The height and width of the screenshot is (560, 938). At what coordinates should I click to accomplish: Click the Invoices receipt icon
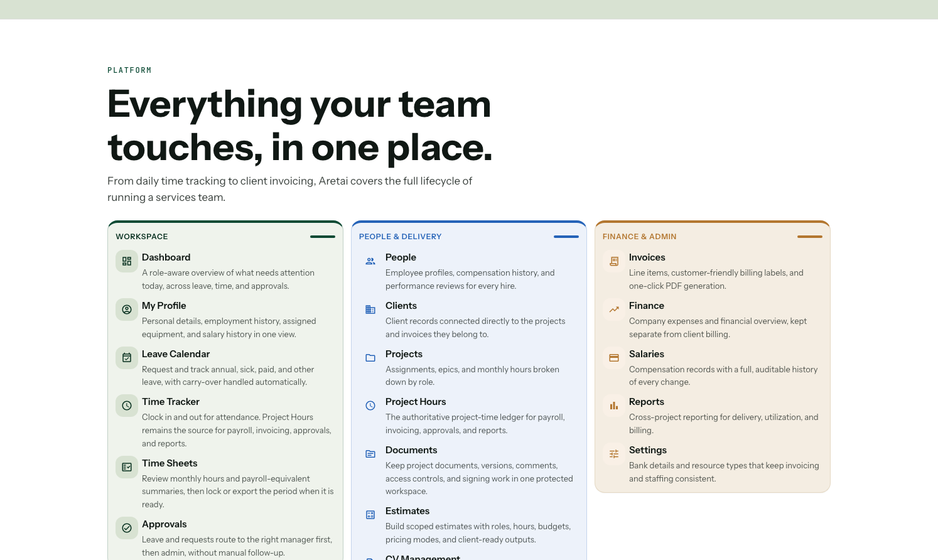tap(614, 261)
